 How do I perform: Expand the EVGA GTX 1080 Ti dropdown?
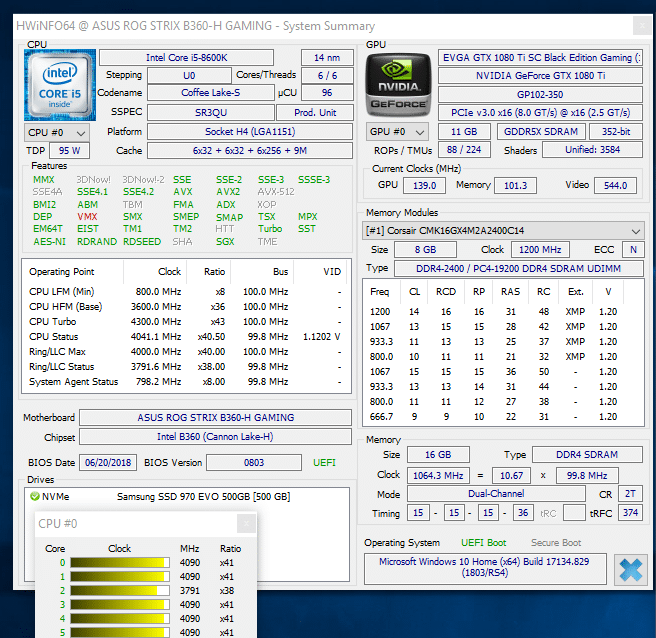click(541, 58)
